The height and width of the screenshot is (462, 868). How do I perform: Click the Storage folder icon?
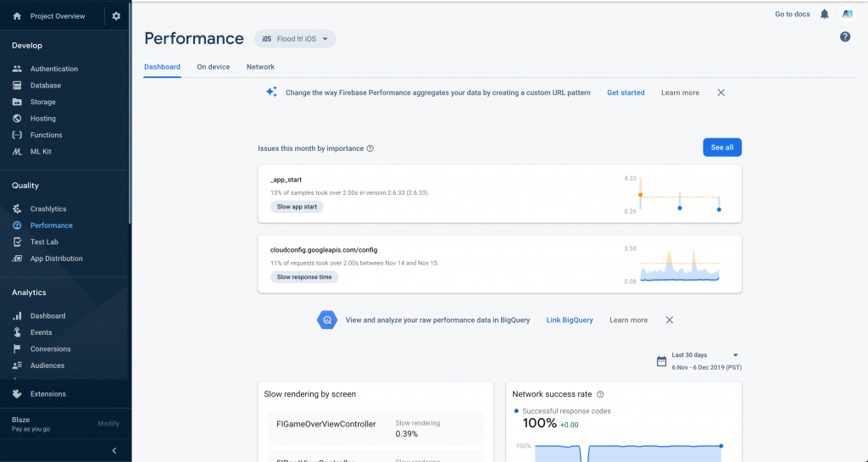click(17, 102)
